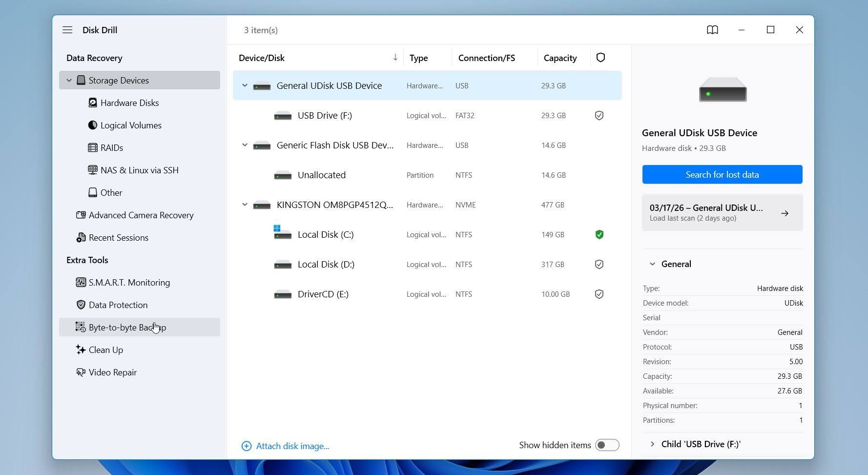Click the protection shield for DriverCD (E:)

pos(599,294)
